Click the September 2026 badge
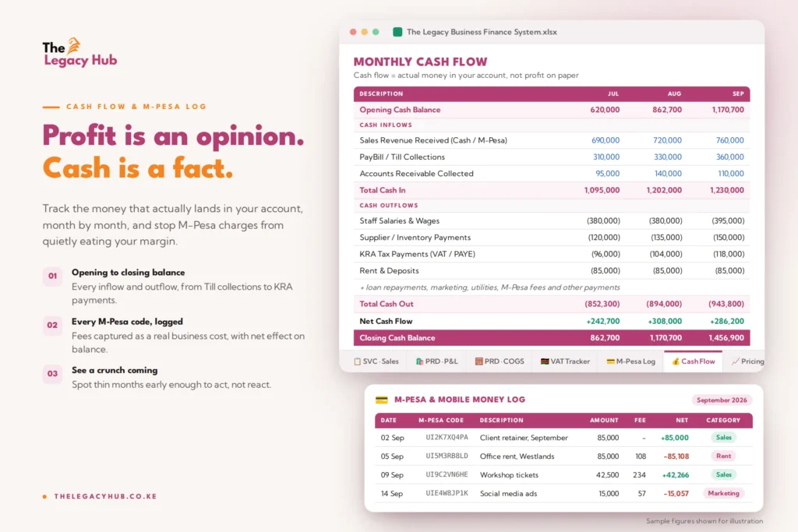 (x=722, y=400)
